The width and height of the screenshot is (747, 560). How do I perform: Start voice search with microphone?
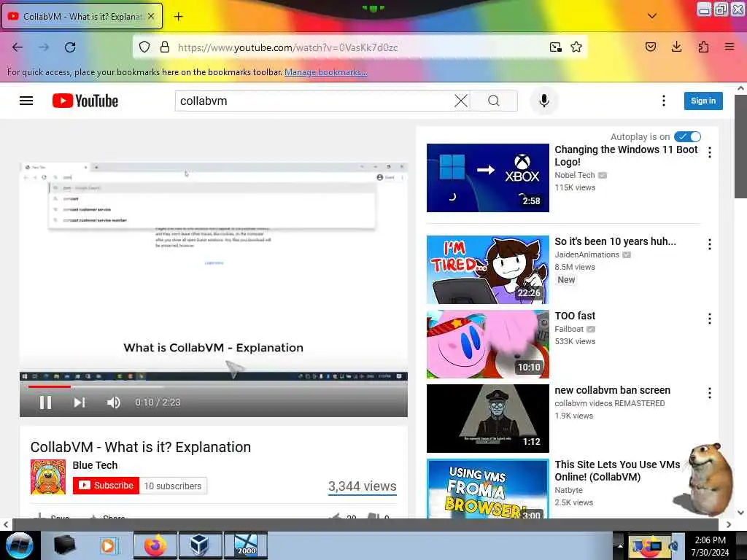[x=544, y=101]
